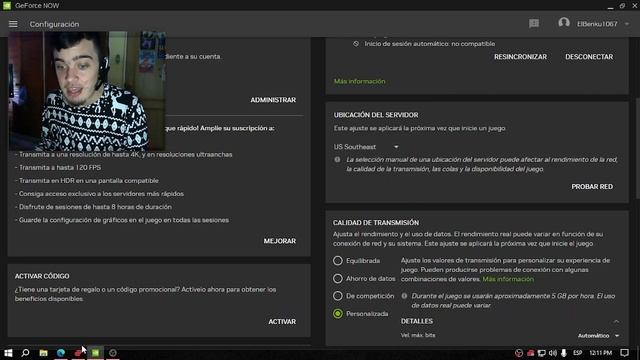Open the Vel. máx. bits Automático dropdown

point(598,336)
